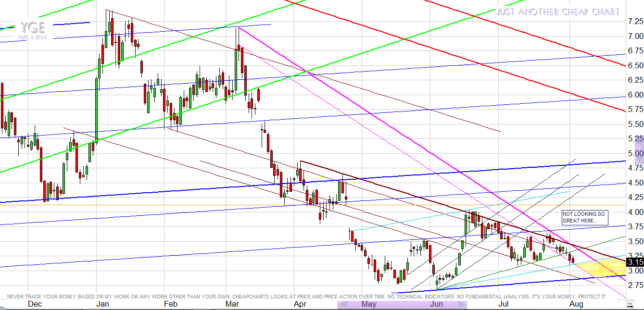644x310 pixels.
Task: Select the purple May–Jun time range thumb
Action: [402, 305]
